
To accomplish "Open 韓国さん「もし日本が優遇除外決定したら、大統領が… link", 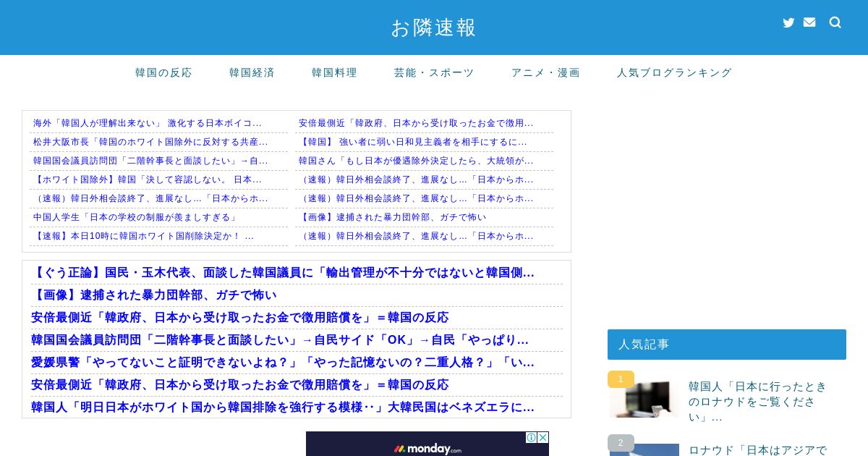I will point(416,161).
